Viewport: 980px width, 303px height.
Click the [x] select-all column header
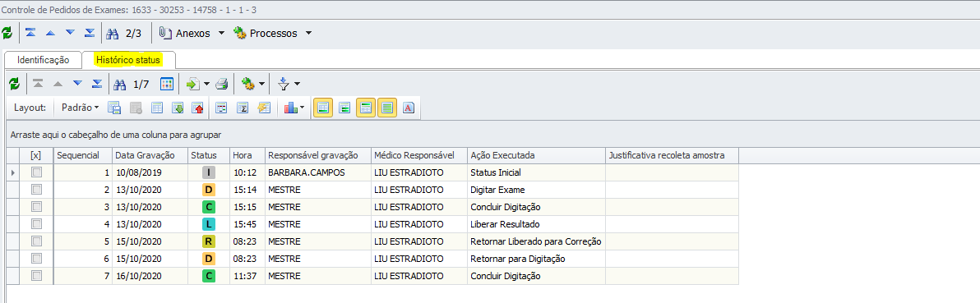pos(36,155)
